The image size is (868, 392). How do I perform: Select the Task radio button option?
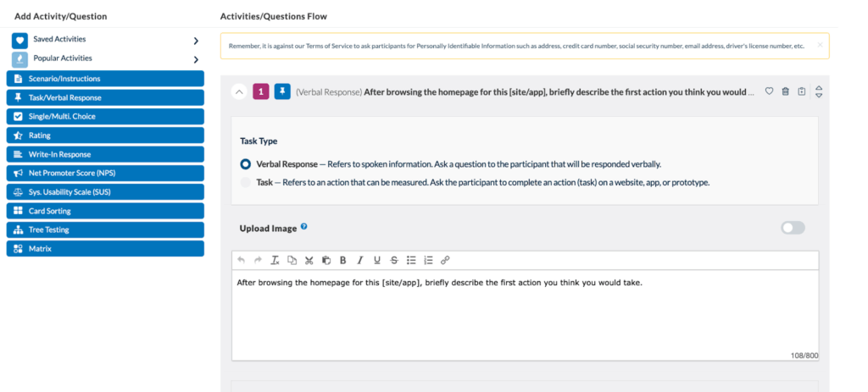click(x=246, y=182)
